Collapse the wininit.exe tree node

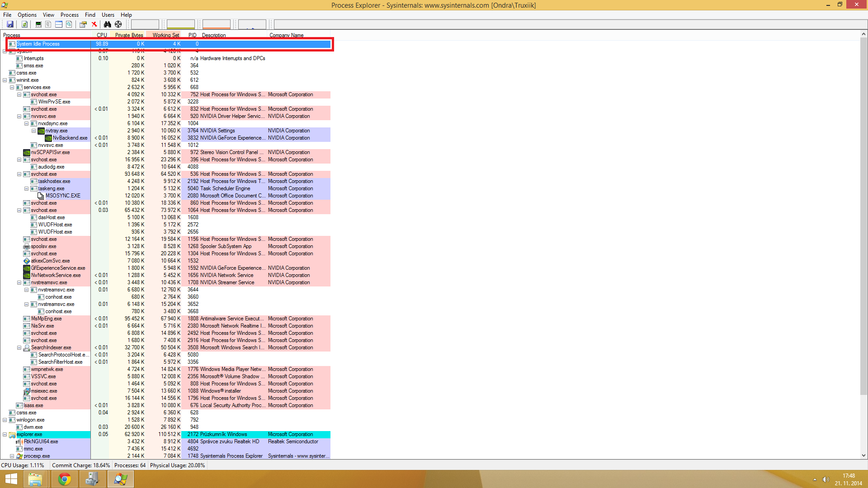click(x=5, y=80)
